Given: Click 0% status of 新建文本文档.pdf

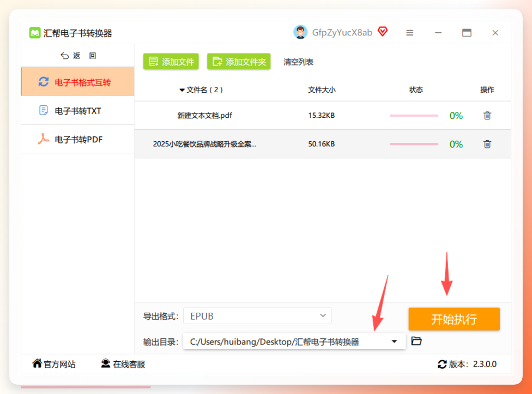Looking at the screenshot, I should (x=456, y=116).
